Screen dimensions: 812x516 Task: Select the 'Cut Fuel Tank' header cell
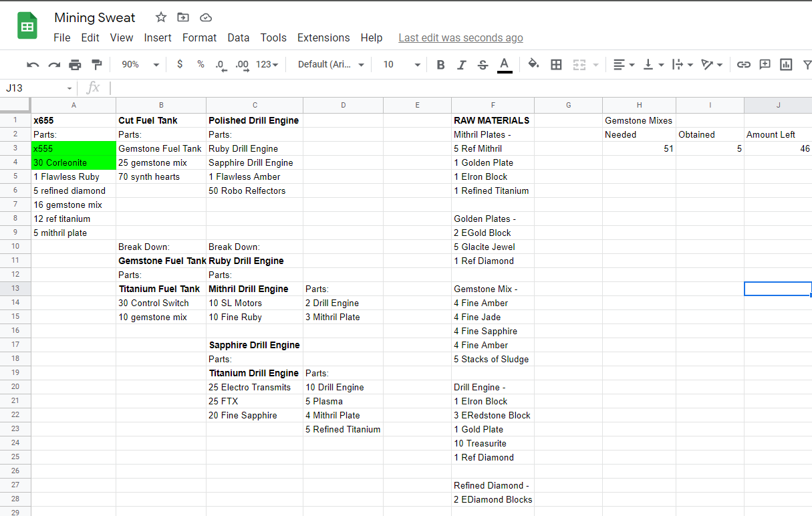point(161,120)
